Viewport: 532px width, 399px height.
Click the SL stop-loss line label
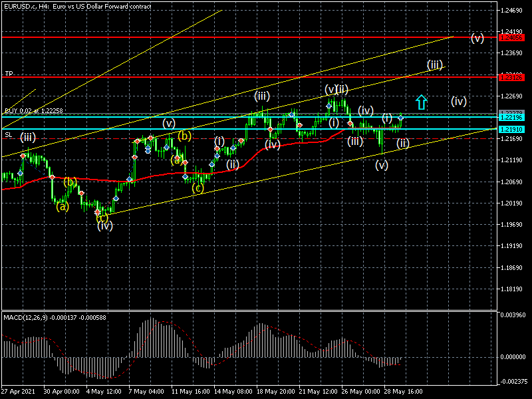[9, 135]
